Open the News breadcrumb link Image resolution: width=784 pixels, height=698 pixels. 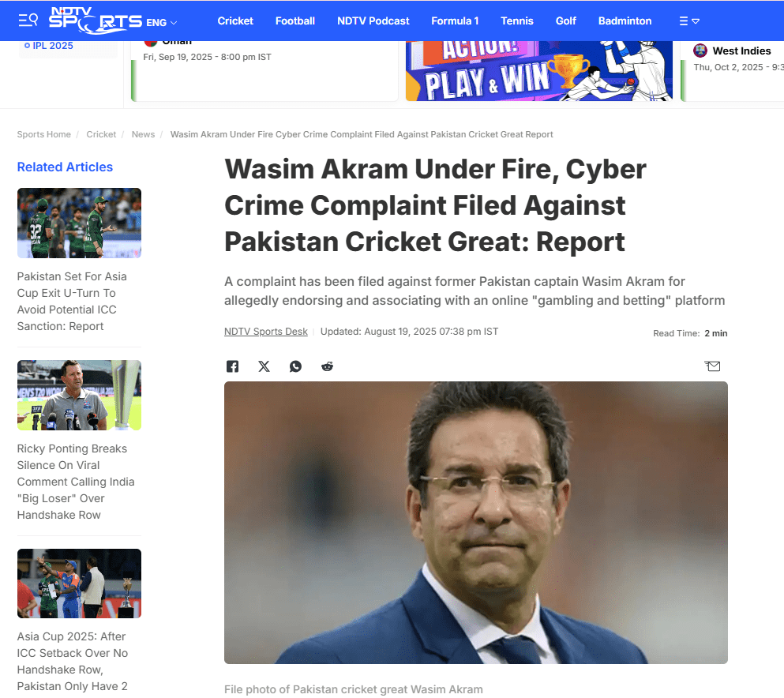click(x=143, y=134)
